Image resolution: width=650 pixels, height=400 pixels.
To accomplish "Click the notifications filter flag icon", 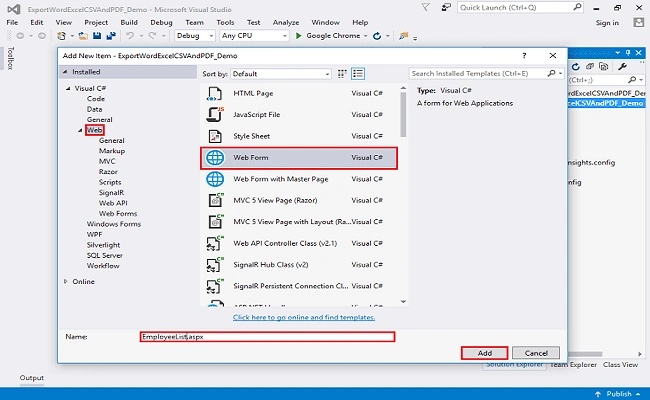I will click(425, 7).
